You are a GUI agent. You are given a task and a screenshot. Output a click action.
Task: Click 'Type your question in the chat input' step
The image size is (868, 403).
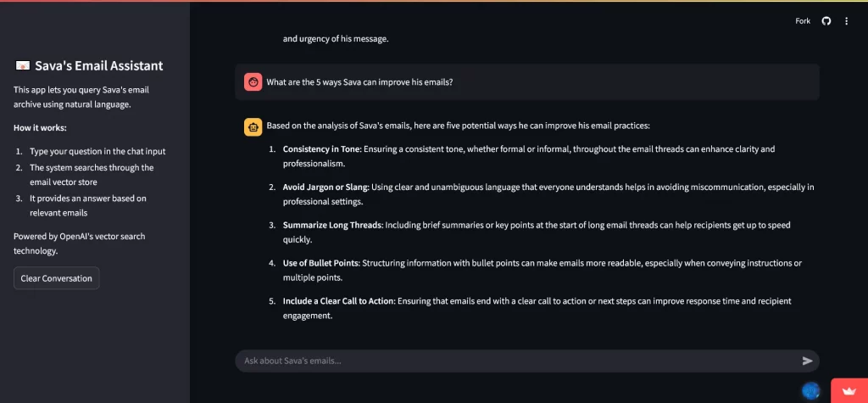[97, 151]
